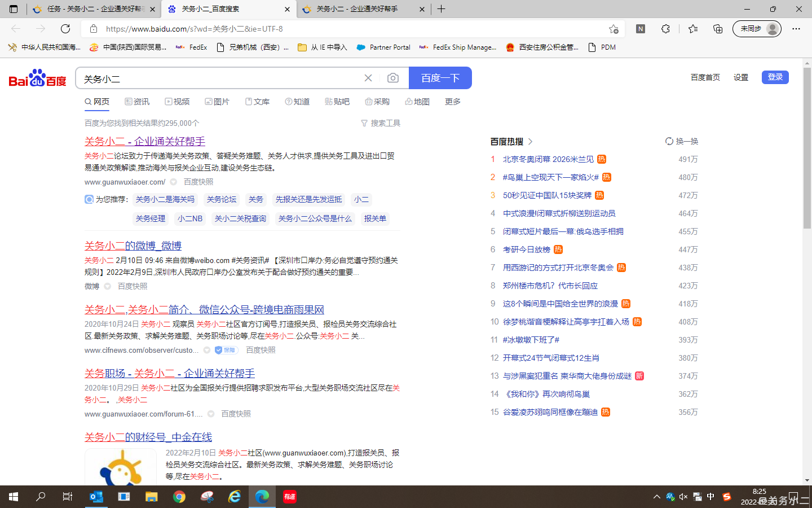Open 百度首页 link
The image size is (812, 508).
(705, 77)
